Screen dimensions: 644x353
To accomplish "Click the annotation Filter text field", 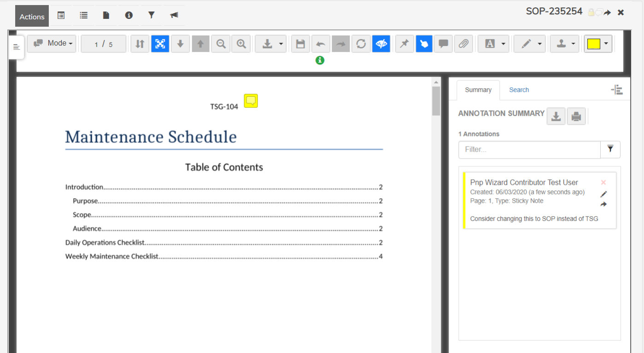I will pos(529,149).
